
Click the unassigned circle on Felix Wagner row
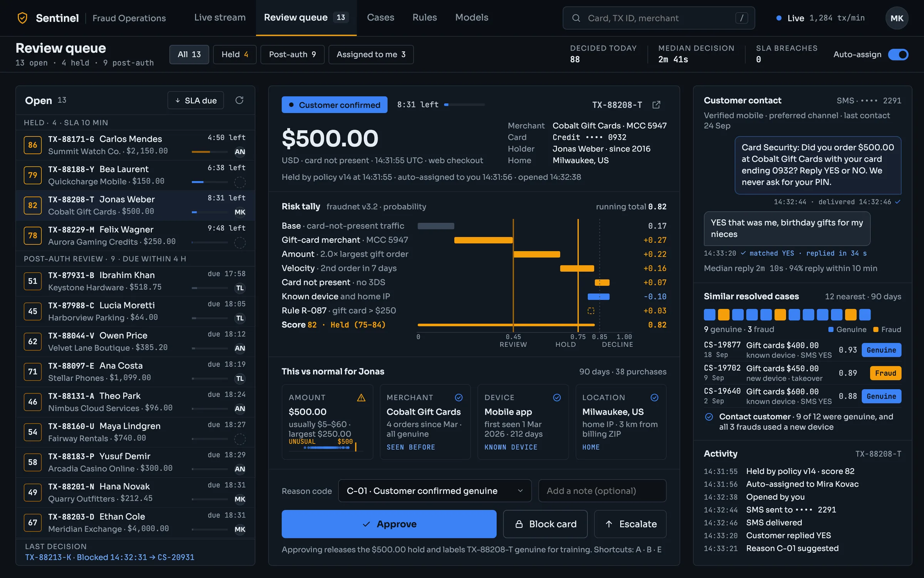240,242
